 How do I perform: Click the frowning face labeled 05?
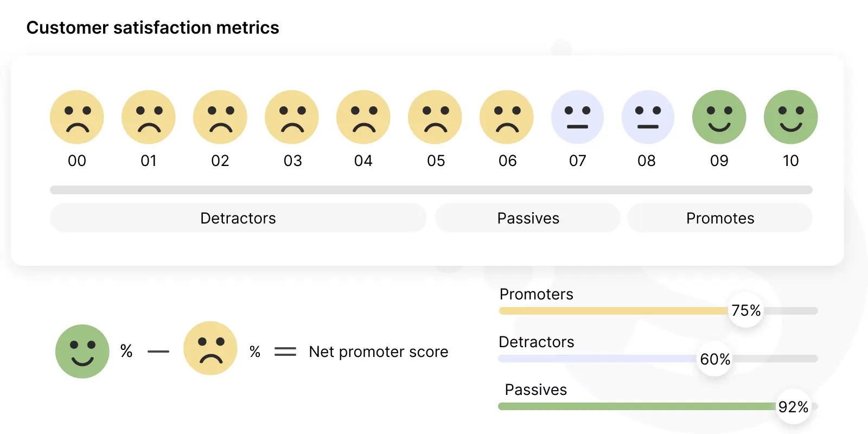click(435, 117)
